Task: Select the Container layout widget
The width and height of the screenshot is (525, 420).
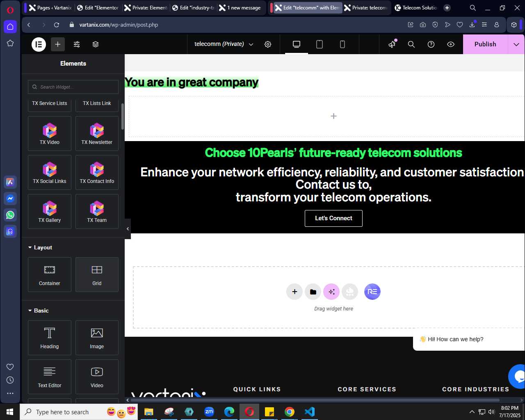Action: (x=50, y=274)
